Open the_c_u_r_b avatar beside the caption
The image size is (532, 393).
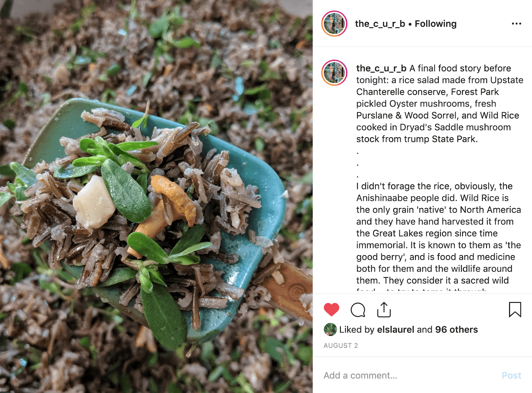click(x=334, y=72)
